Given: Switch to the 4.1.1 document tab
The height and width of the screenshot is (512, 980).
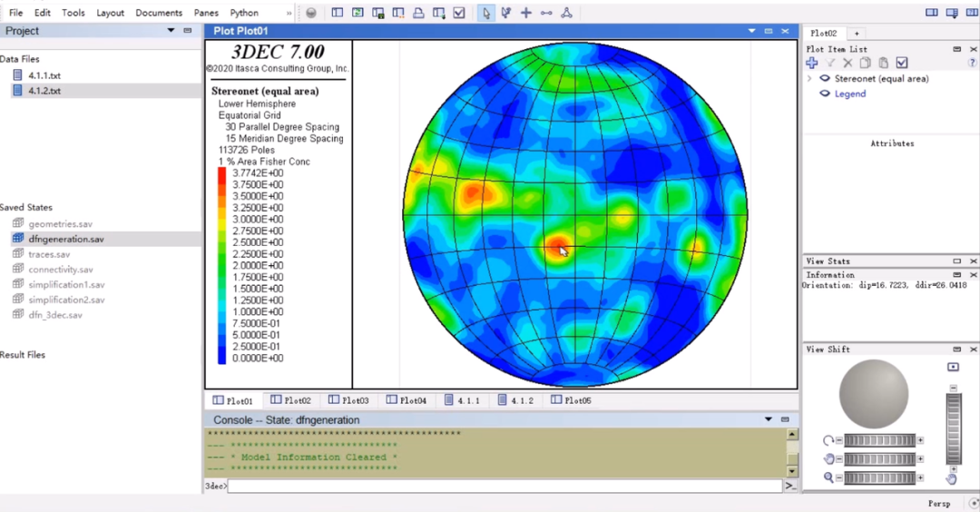Looking at the screenshot, I should point(462,400).
